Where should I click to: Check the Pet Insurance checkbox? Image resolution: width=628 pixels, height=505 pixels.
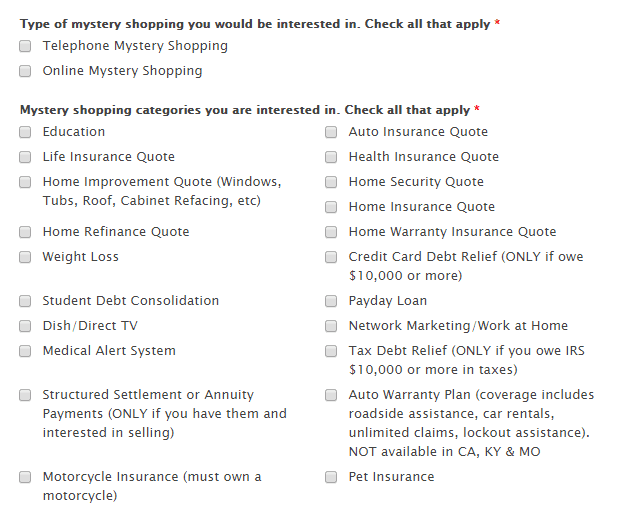331,477
